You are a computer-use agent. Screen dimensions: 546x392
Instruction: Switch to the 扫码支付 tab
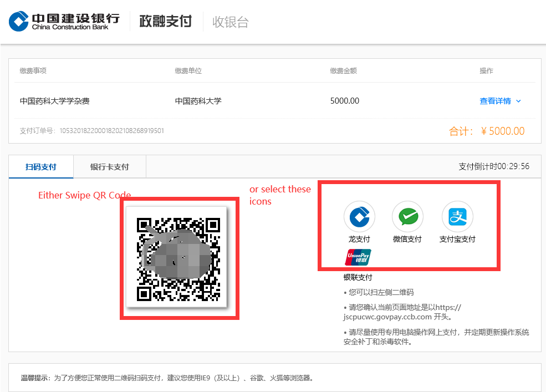(x=41, y=167)
